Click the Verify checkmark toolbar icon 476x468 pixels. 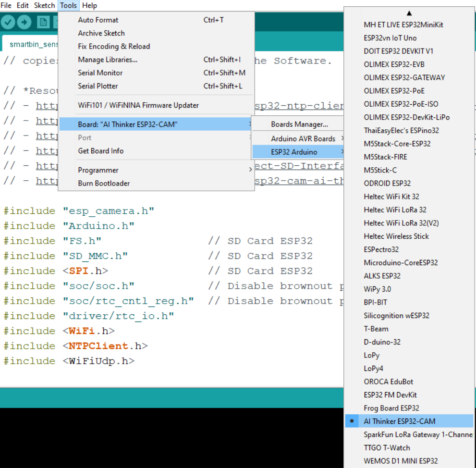point(8,22)
